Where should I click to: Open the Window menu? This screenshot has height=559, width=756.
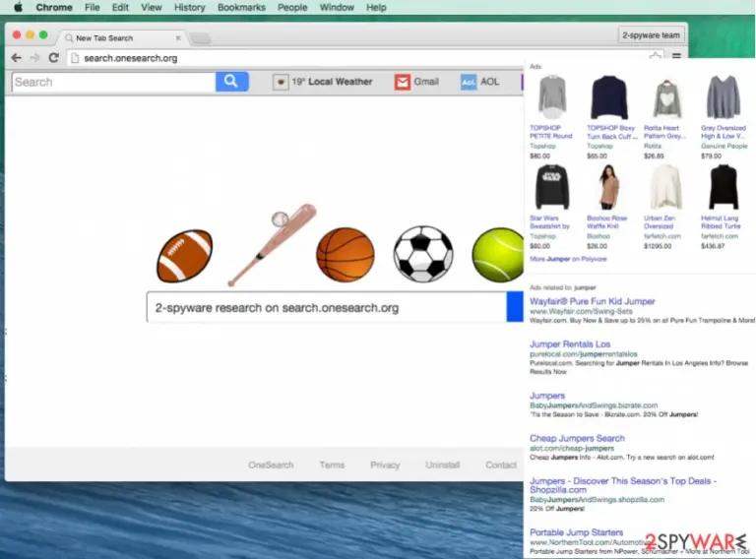[337, 7]
